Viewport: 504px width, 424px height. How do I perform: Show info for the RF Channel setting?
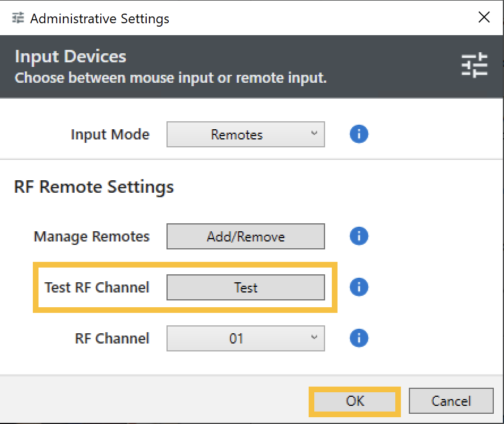tap(359, 338)
